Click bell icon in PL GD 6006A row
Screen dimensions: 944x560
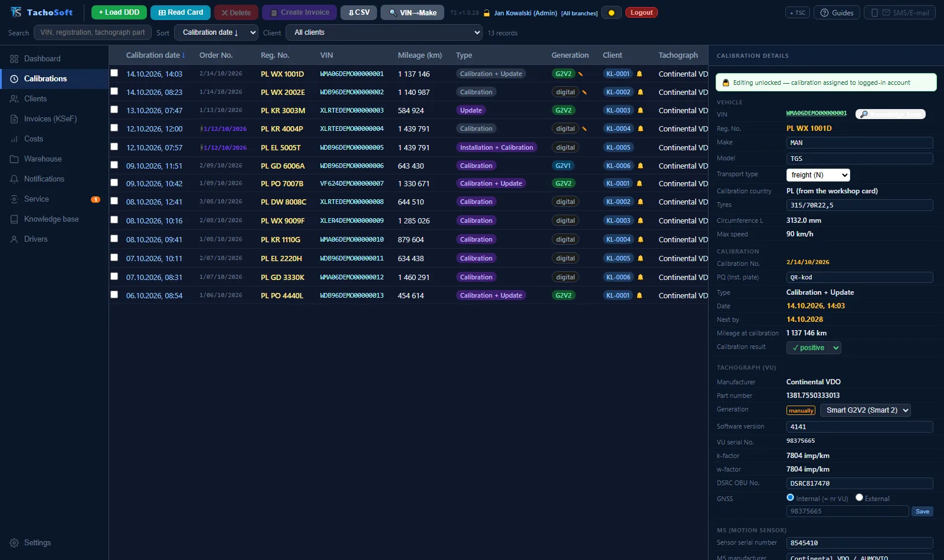point(640,166)
